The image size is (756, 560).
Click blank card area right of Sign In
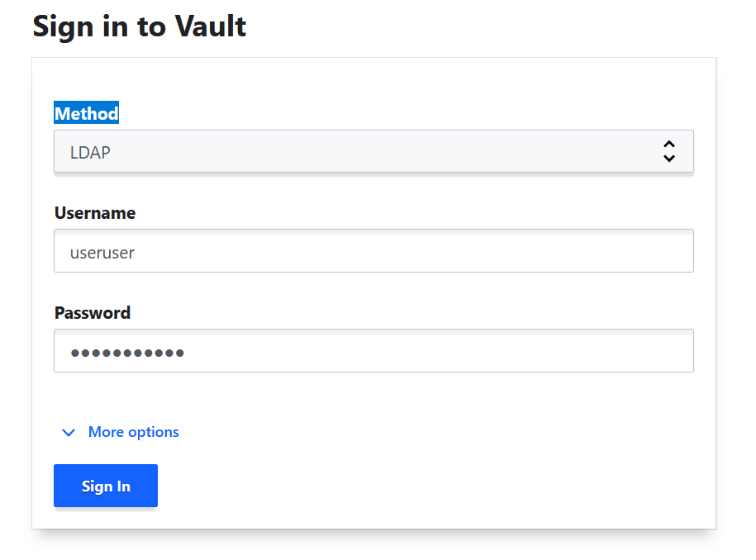(x=413, y=486)
